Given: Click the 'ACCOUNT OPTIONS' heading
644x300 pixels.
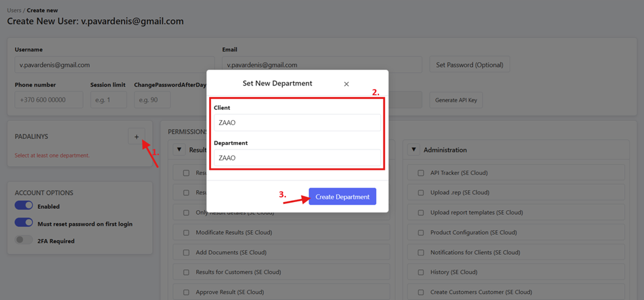Looking at the screenshot, I should pos(44,193).
